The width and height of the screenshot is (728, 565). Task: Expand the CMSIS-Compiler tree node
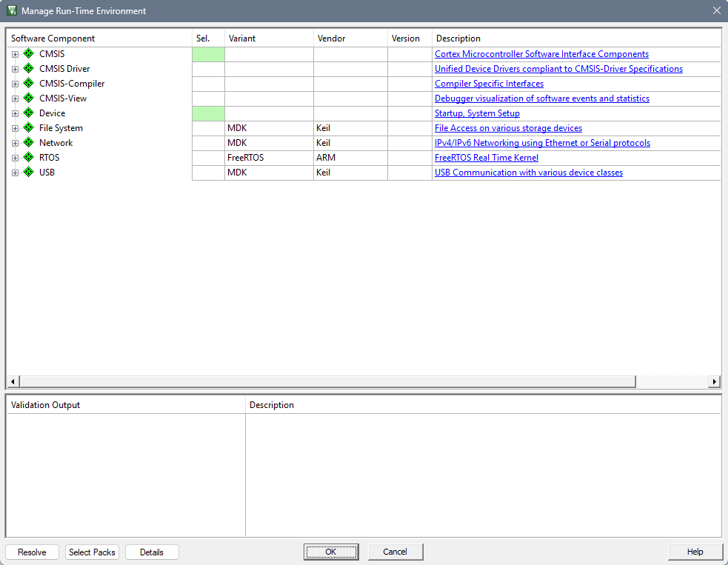[x=16, y=84]
